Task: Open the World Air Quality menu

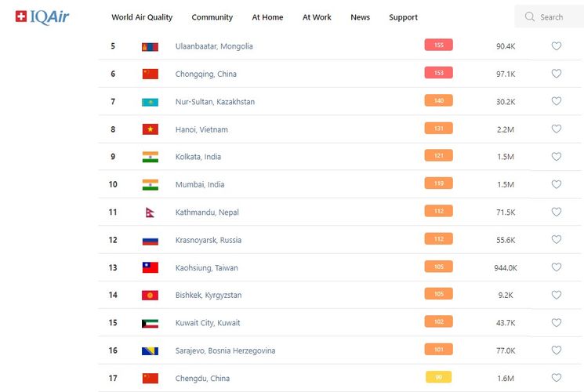Action: coord(142,17)
